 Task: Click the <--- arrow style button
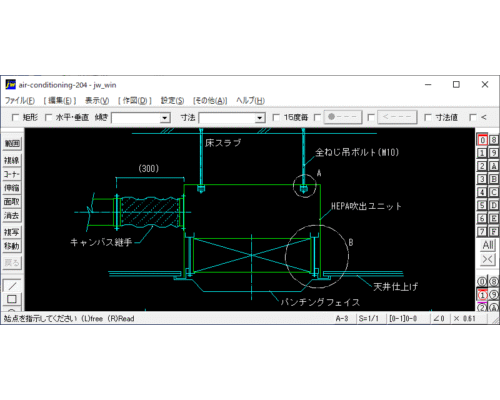397,117
